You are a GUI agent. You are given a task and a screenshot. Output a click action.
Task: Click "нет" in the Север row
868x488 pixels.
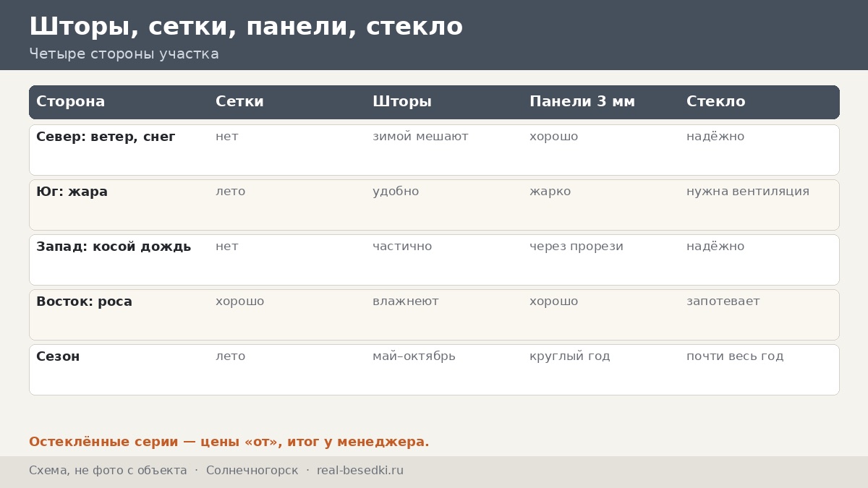[x=227, y=137]
